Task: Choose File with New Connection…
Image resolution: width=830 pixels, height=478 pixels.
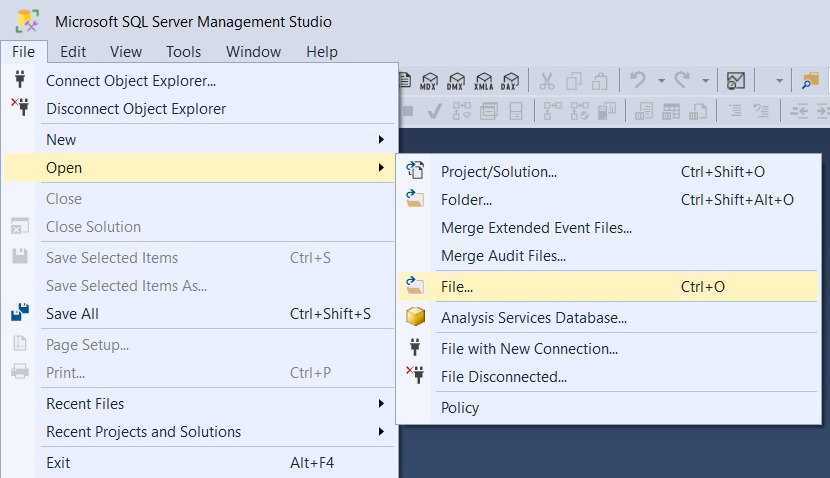Action: [x=609, y=349]
